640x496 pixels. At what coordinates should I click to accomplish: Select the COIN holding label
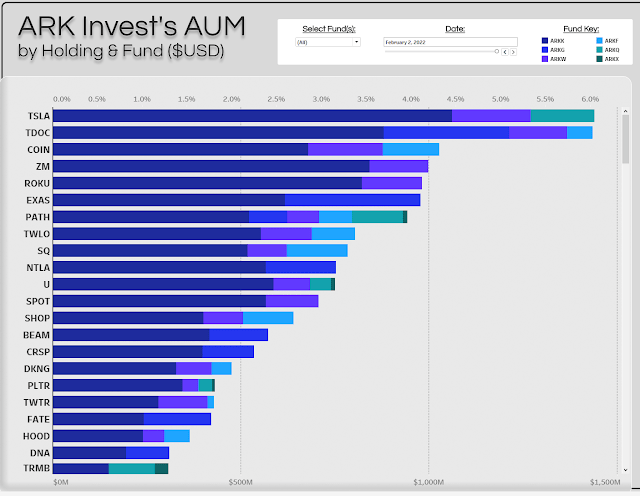pos(39,149)
